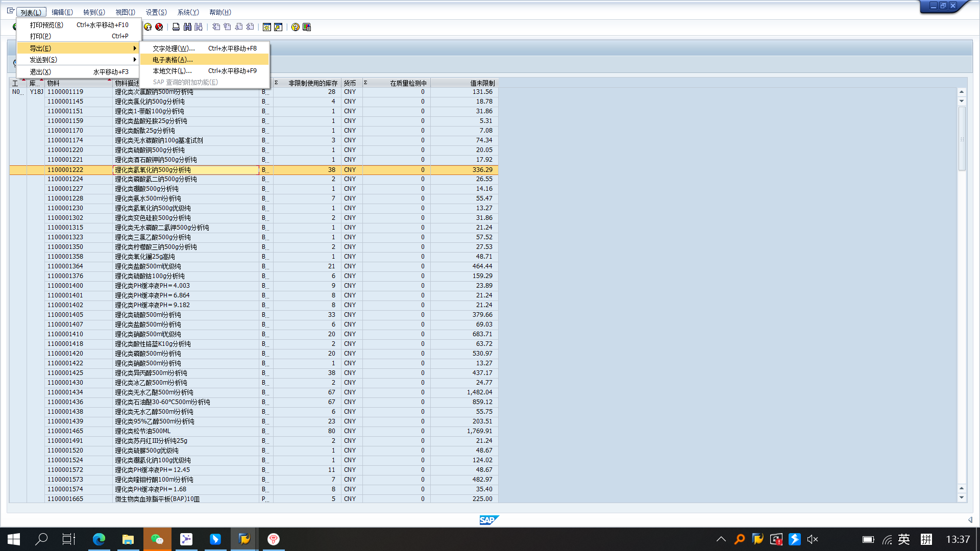Click the Last Page icon

pos(250,27)
